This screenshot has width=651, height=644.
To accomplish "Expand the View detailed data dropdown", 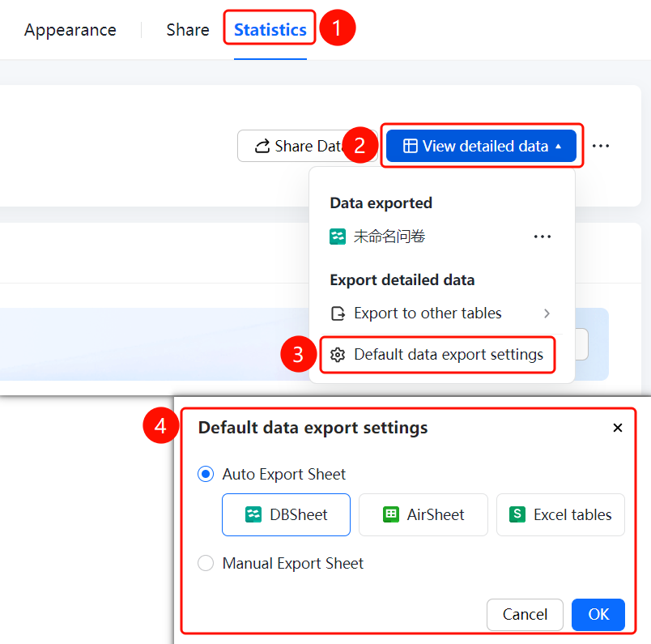I will tap(481, 146).
